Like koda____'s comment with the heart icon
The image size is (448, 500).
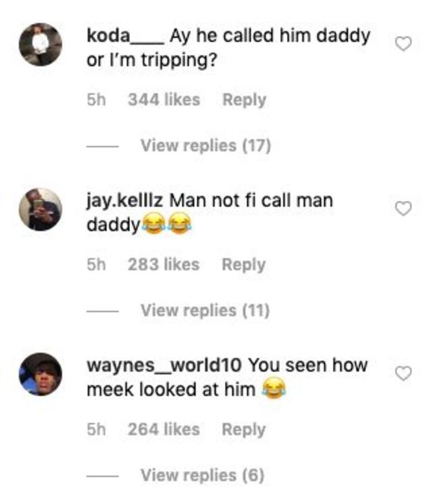click(403, 43)
